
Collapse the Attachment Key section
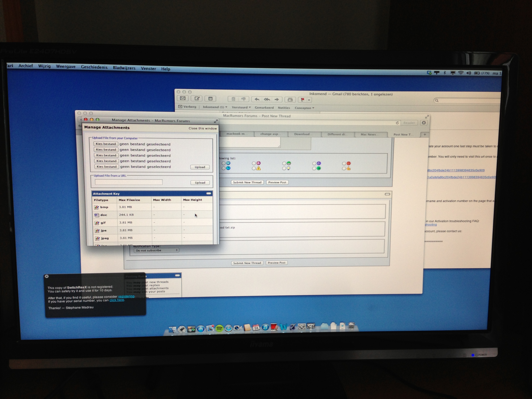[208, 193]
